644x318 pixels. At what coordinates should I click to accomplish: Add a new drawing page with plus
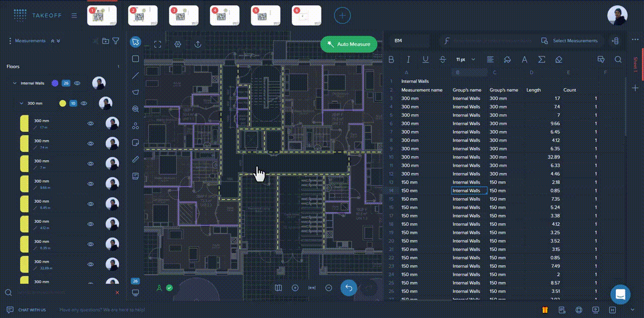(343, 16)
